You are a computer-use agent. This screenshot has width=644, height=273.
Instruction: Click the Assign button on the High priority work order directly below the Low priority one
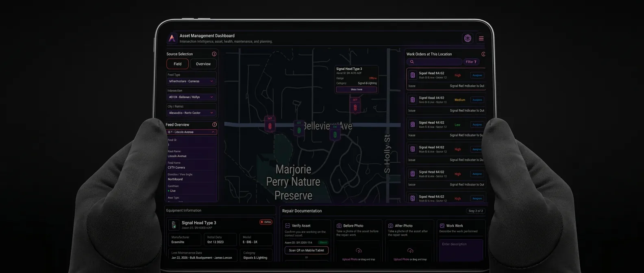(x=477, y=149)
